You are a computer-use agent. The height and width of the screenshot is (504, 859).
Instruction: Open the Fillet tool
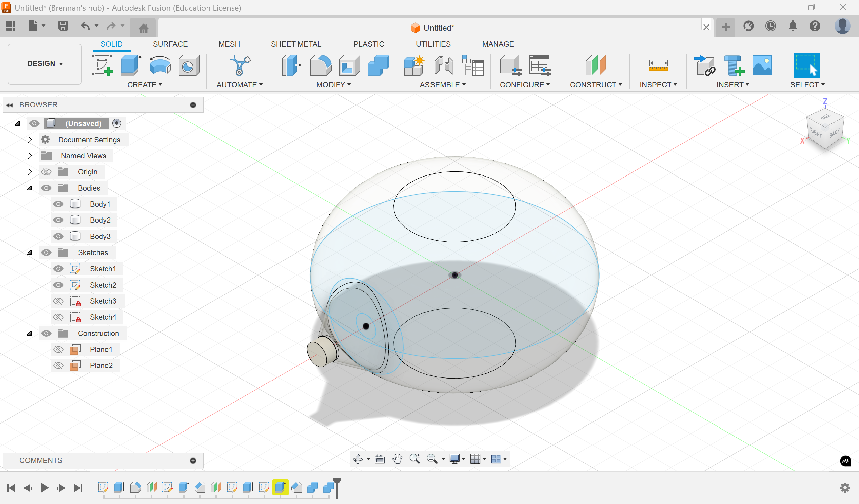tap(320, 65)
